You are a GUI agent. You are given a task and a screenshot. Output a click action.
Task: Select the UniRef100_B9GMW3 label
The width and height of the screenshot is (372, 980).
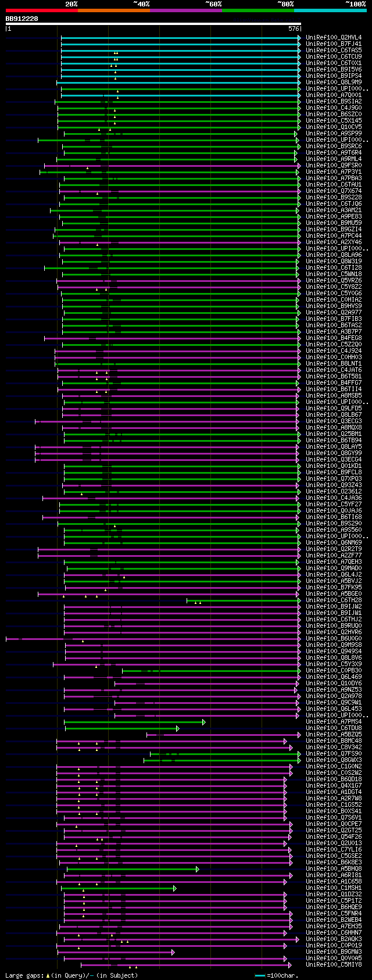334,952
